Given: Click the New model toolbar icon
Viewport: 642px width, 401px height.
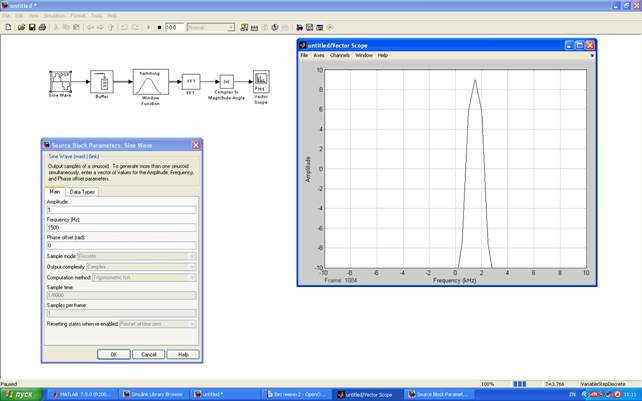Looking at the screenshot, I should 8,27.
